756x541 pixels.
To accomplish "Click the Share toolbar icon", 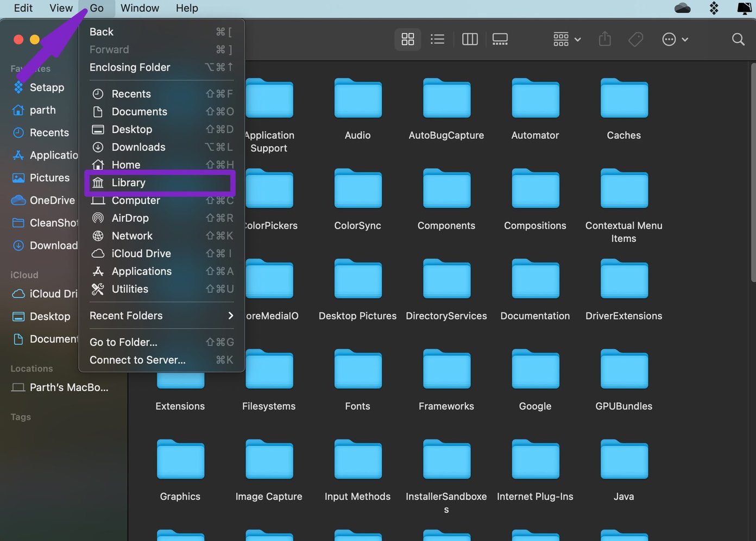I will pyautogui.click(x=605, y=39).
